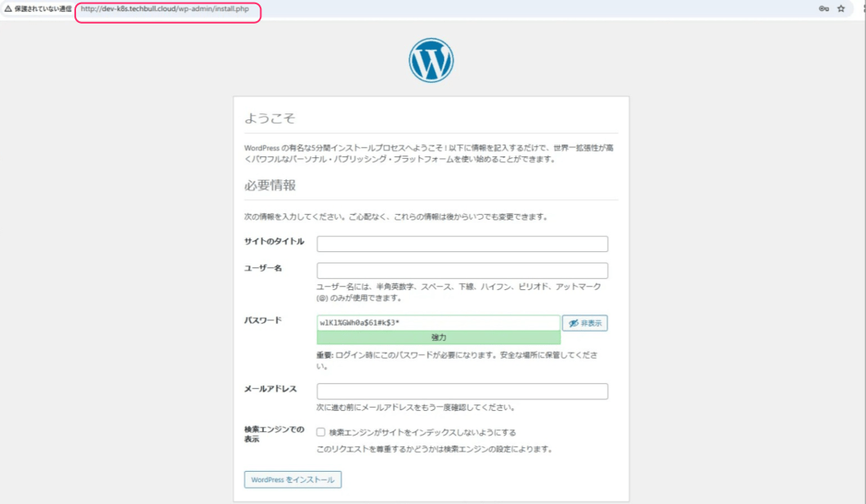This screenshot has height=504, width=866.
Task: Click the green 強力 strength indicator
Action: (438, 337)
